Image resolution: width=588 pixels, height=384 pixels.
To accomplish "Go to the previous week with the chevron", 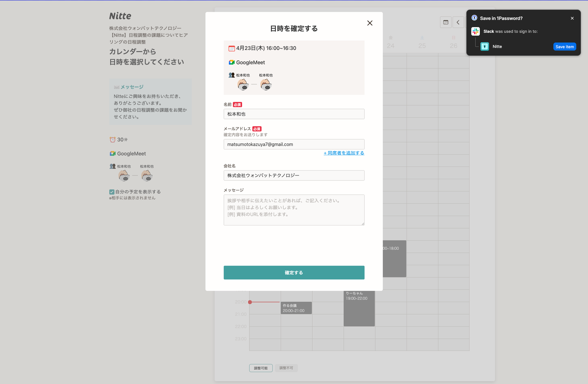I will [458, 22].
